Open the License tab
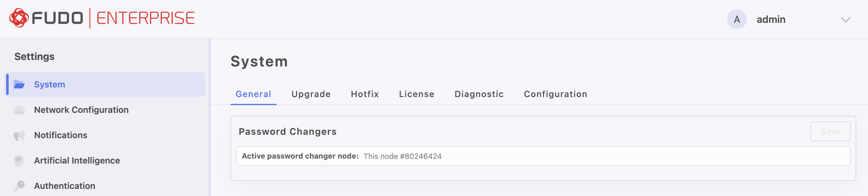The image size is (868, 196). point(416,94)
